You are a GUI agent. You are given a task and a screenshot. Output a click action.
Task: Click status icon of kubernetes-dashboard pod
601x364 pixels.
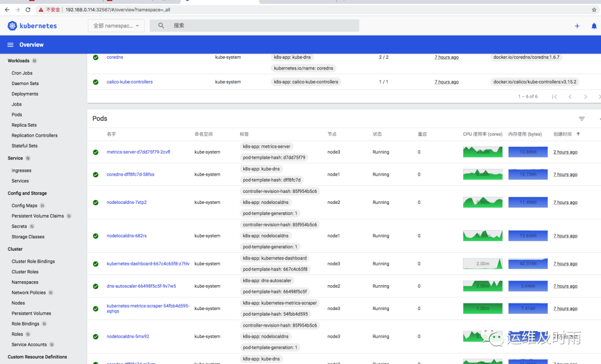[96, 264]
